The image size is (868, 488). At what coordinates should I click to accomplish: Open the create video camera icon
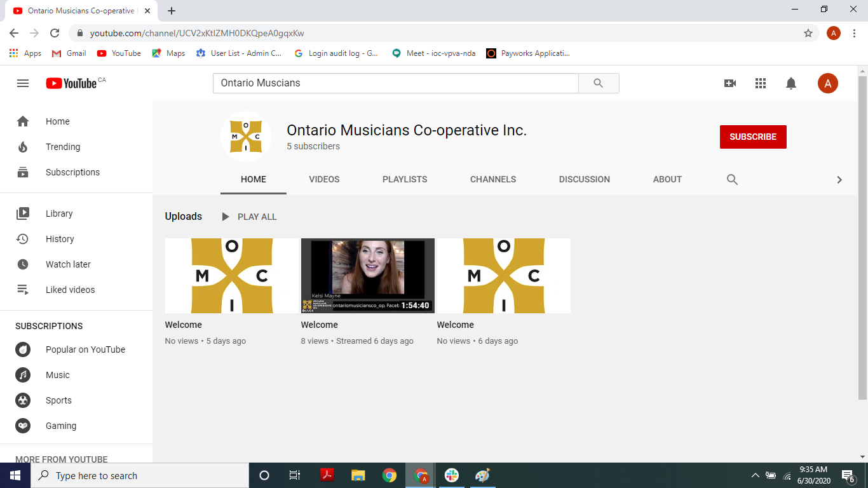coord(730,83)
